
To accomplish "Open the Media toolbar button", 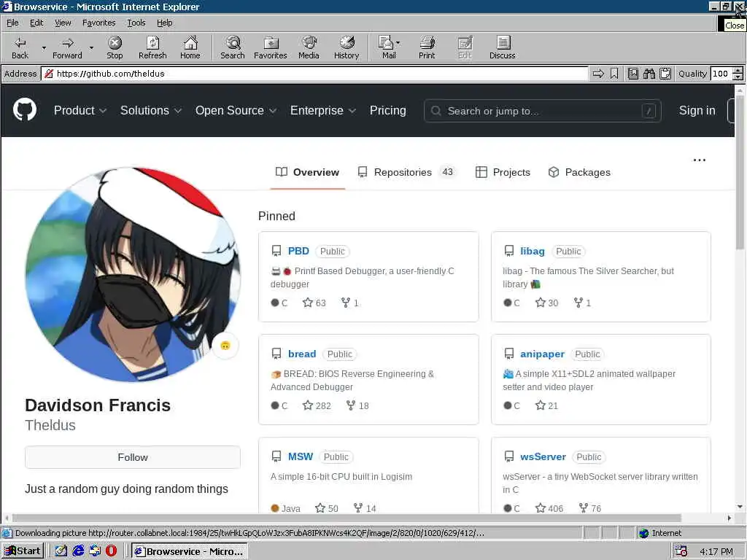I will [309, 47].
